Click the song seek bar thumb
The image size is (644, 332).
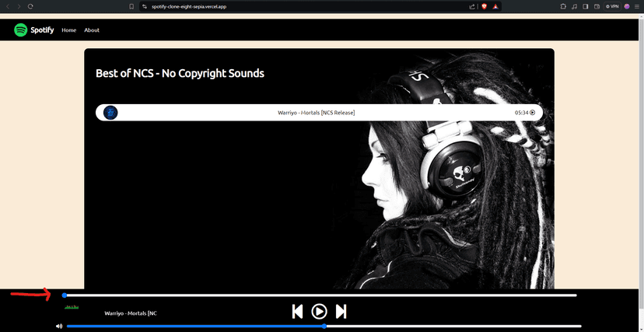[64, 295]
